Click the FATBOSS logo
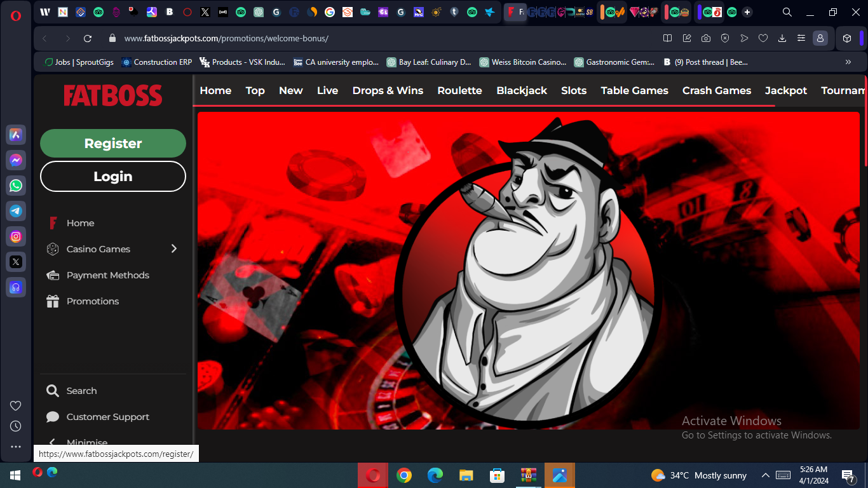Screen dimensions: 868x488 click(x=113, y=95)
